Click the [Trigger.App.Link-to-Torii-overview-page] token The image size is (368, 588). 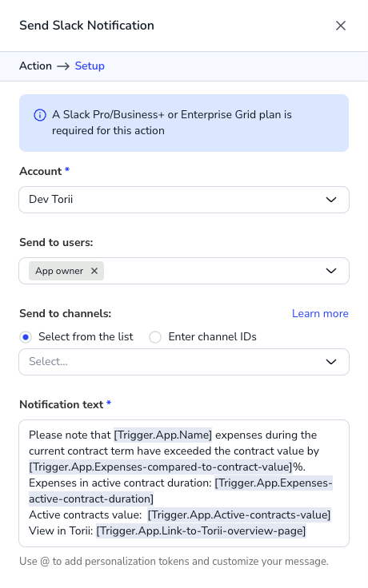(x=202, y=531)
